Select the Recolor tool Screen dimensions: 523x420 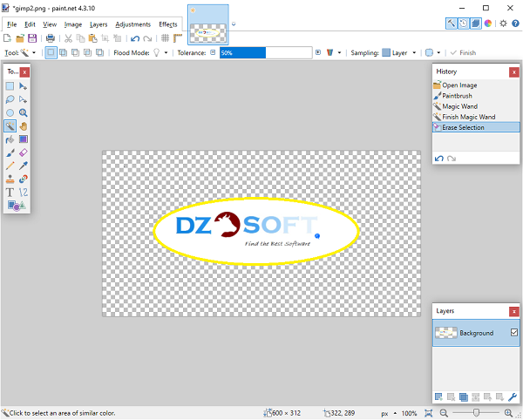click(x=23, y=179)
